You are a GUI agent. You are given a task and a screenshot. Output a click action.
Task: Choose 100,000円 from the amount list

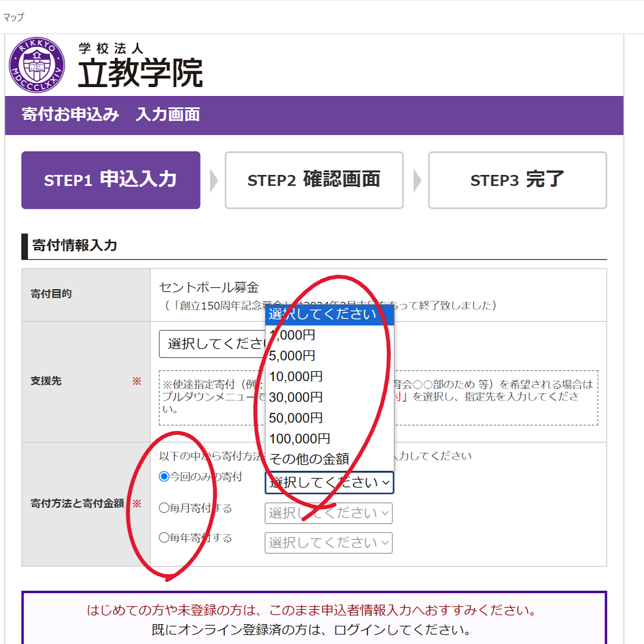[330, 439]
